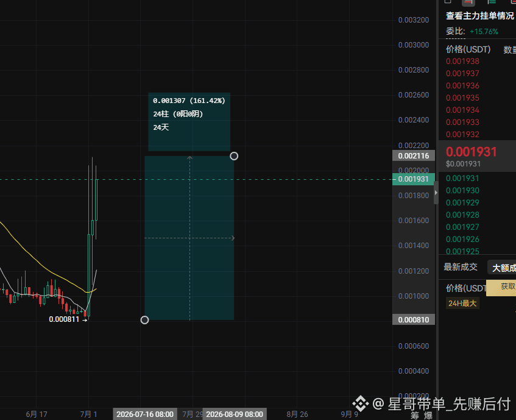Click the 0.001307 (161.42%) measurement label
This screenshot has height=420, width=516.
tap(189, 101)
